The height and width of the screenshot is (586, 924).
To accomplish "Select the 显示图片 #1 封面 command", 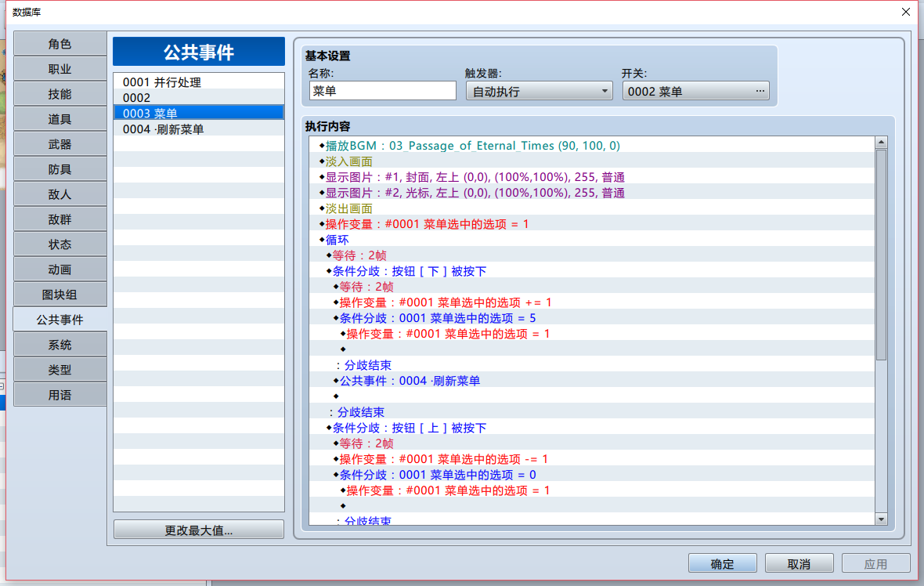I will [x=592, y=177].
